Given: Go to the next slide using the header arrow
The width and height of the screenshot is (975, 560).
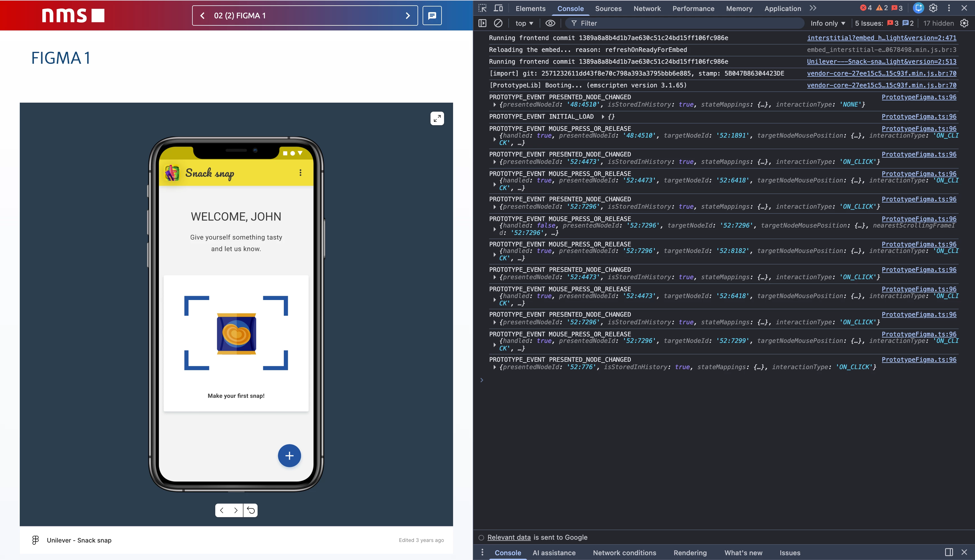Looking at the screenshot, I should coord(408,16).
